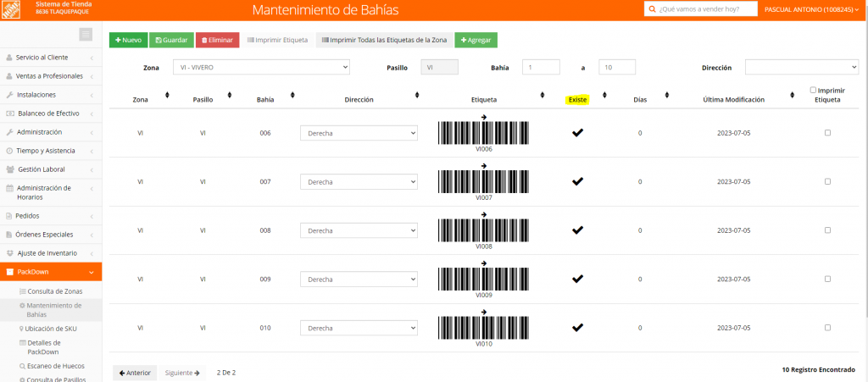Open the Zona VI - VIVERO dropdown
This screenshot has height=382, width=868.
pos(261,68)
